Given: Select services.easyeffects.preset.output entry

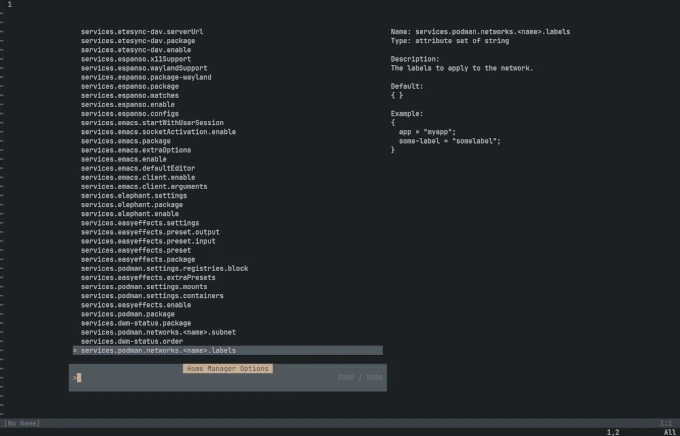Looking at the screenshot, I should 150,232.
